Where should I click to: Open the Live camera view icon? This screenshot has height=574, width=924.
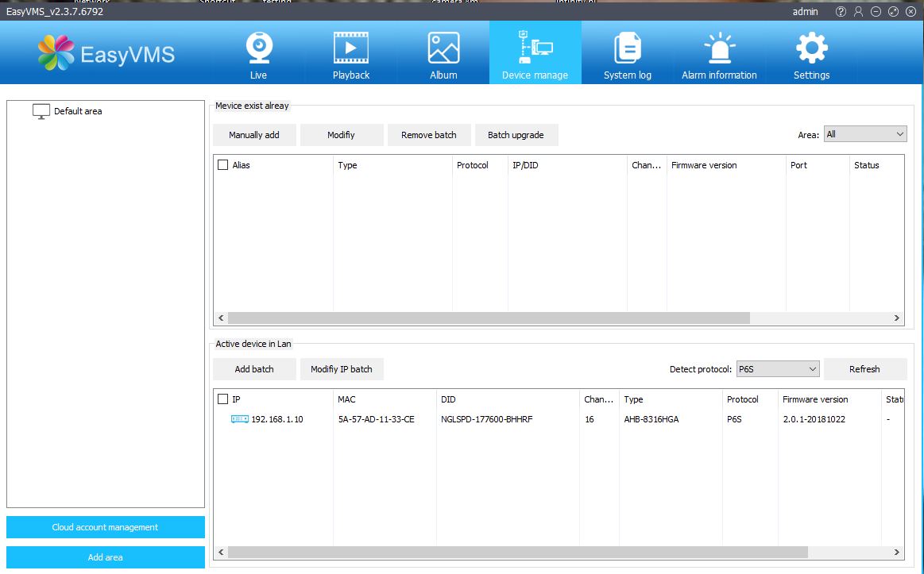pyautogui.click(x=258, y=48)
